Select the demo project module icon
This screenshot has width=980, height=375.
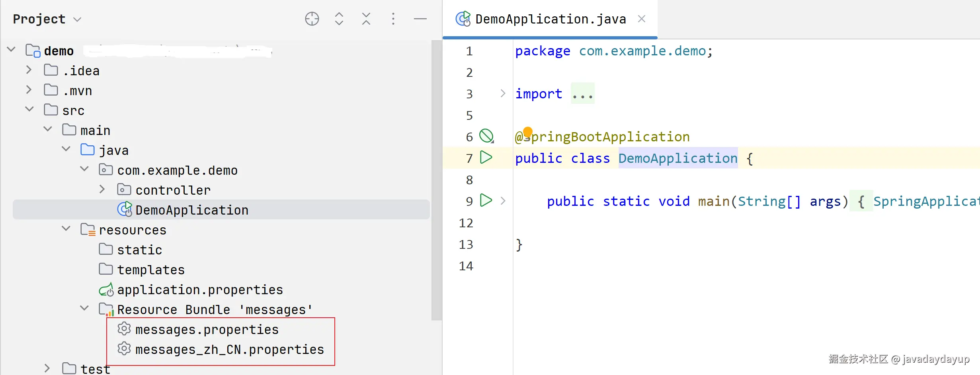pos(33,51)
